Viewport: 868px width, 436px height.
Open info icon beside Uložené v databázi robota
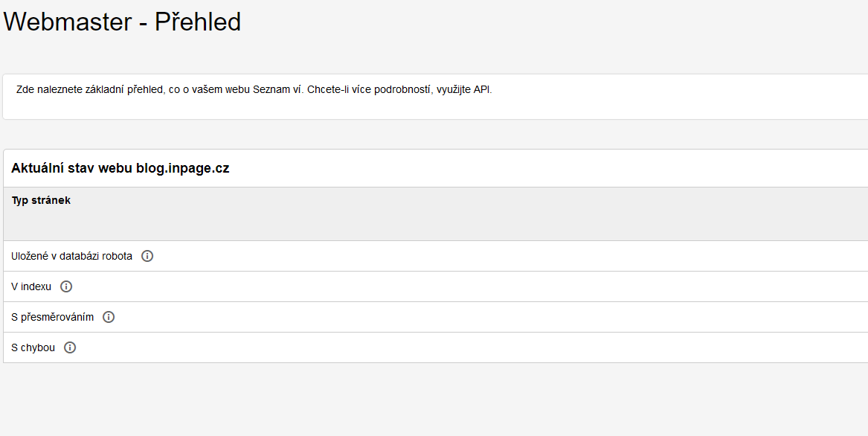pyautogui.click(x=147, y=256)
